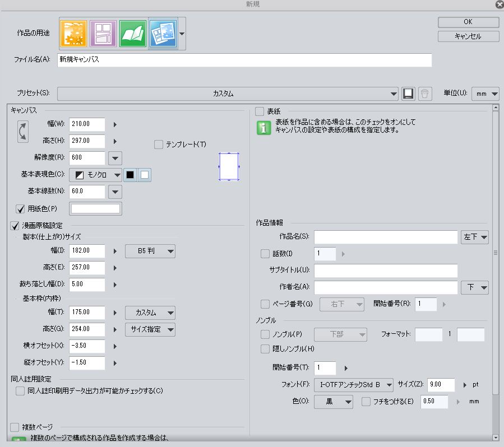Enable the テンプレート checkbox
The width and height of the screenshot is (504, 447).
158,145
